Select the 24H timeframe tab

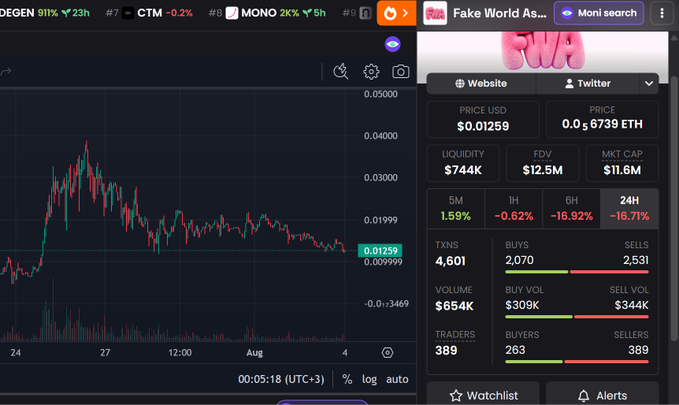(x=629, y=208)
